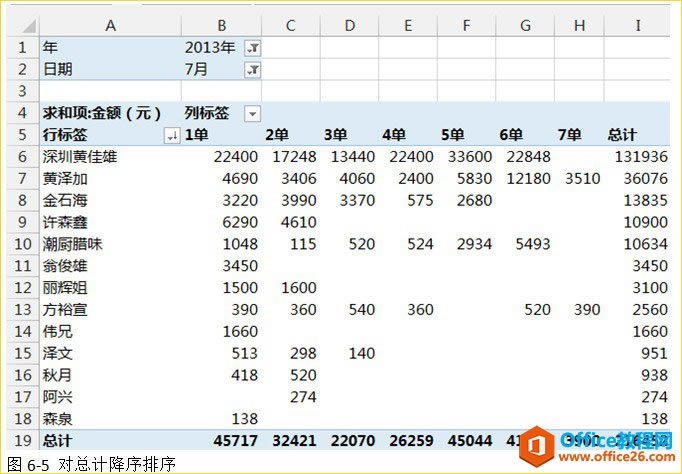Expand the 列标签 dropdown arrow

pyautogui.click(x=252, y=114)
